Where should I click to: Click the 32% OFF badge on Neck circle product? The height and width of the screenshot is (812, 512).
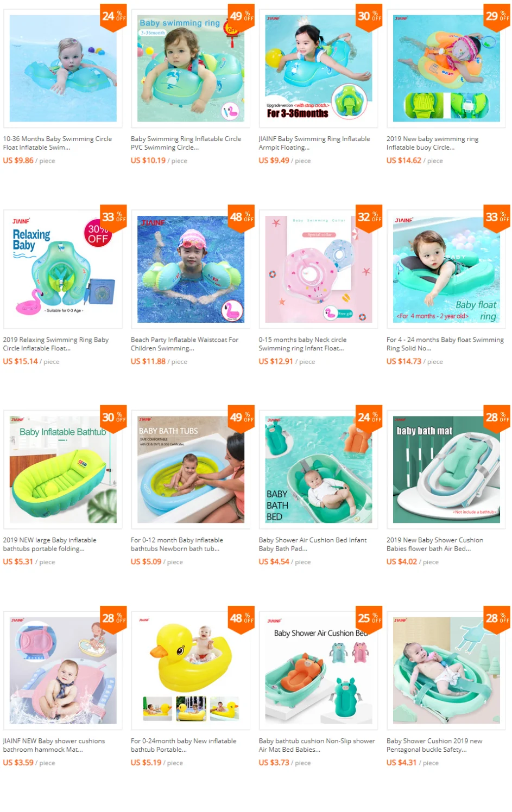click(369, 216)
